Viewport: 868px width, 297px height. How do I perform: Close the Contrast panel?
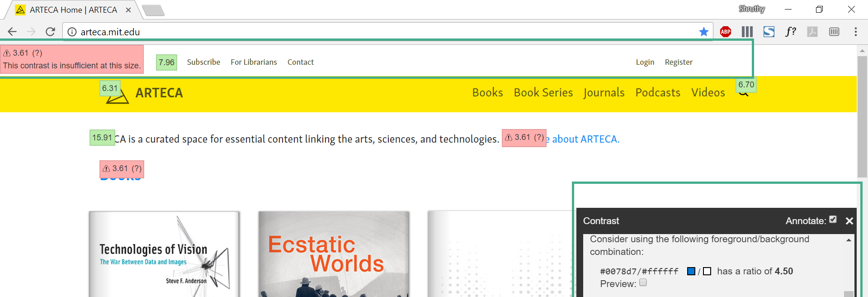click(x=849, y=221)
